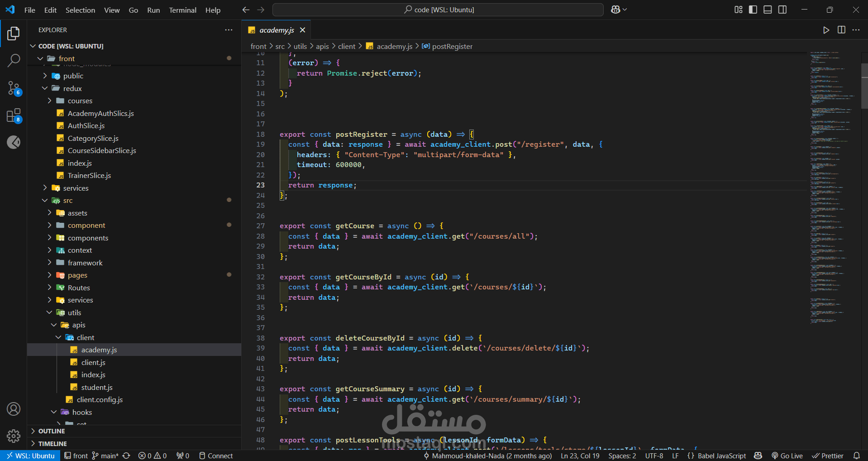Image resolution: width=868 pixels, height=461 pixels.
Task: Click Connect in the status bar
Action: click(x=216, y=456)
